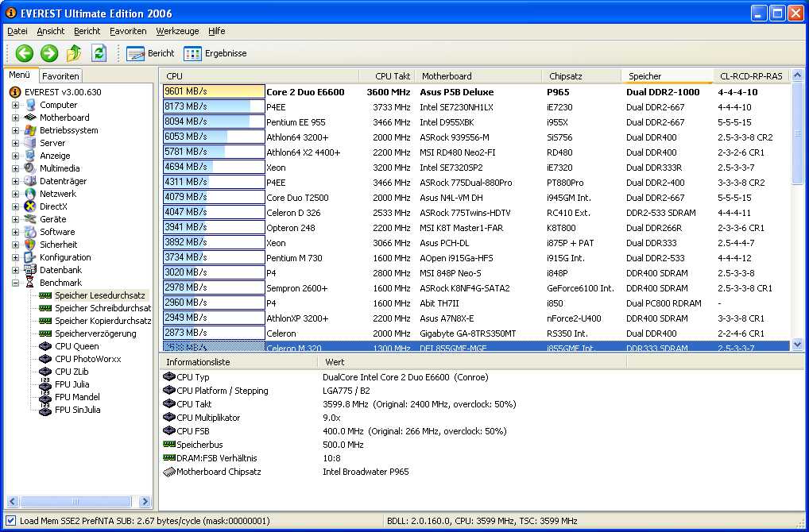Image resolution: width=809 pixels, height=532 pixels.
Task: Click the Up arrow toolbar icon
Action: click(74, 53)
